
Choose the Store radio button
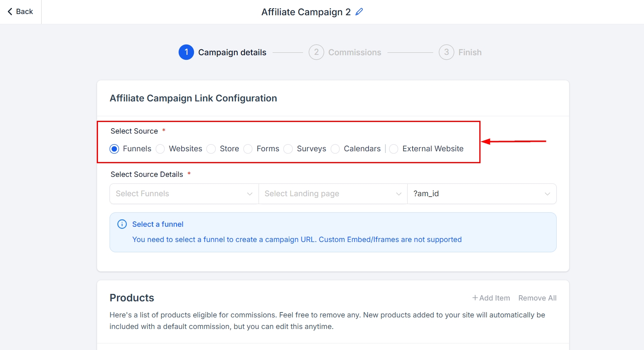[211, 149]
